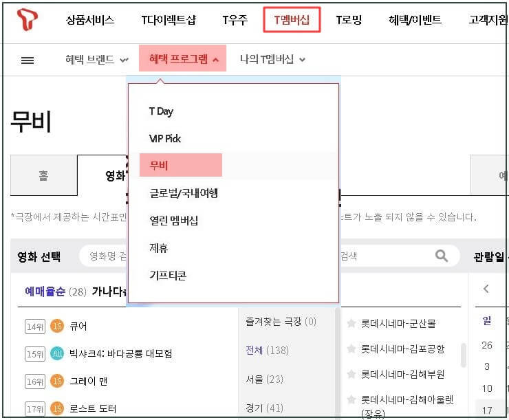Select 열린 멤버십 from the dropdown menu
The image size is (509, 420).
click(173, 221)
